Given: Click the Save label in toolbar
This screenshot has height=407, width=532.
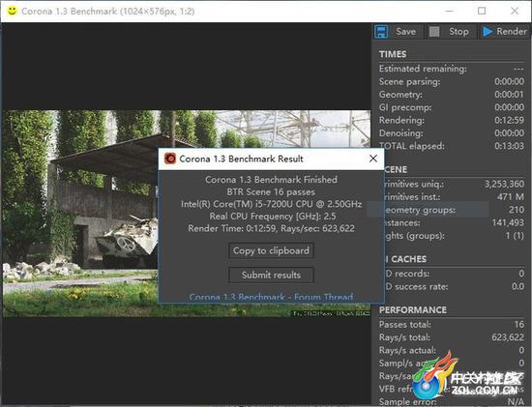Looking at the screenshot, I should 405,32.
